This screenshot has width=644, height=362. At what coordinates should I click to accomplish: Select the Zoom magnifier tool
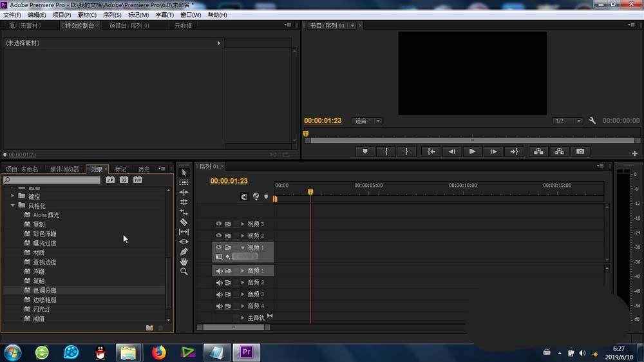point(184,271)
